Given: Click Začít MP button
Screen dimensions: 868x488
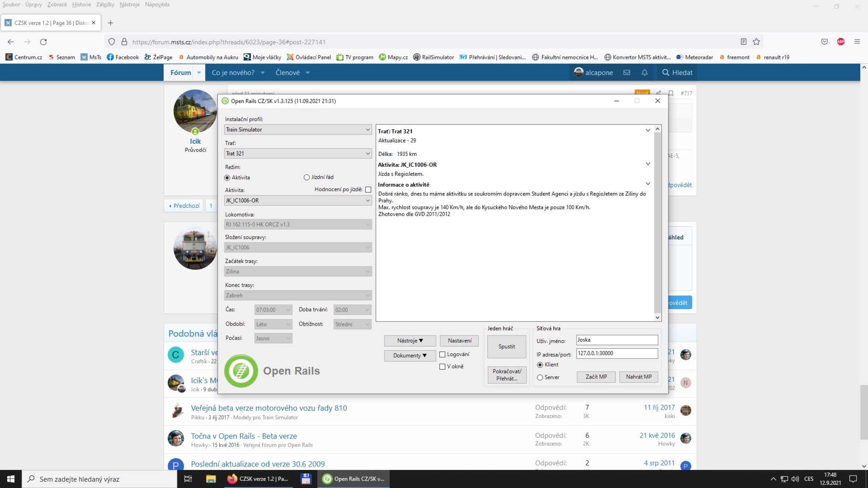Looking at the screenshot, I should tap(596, 377).
